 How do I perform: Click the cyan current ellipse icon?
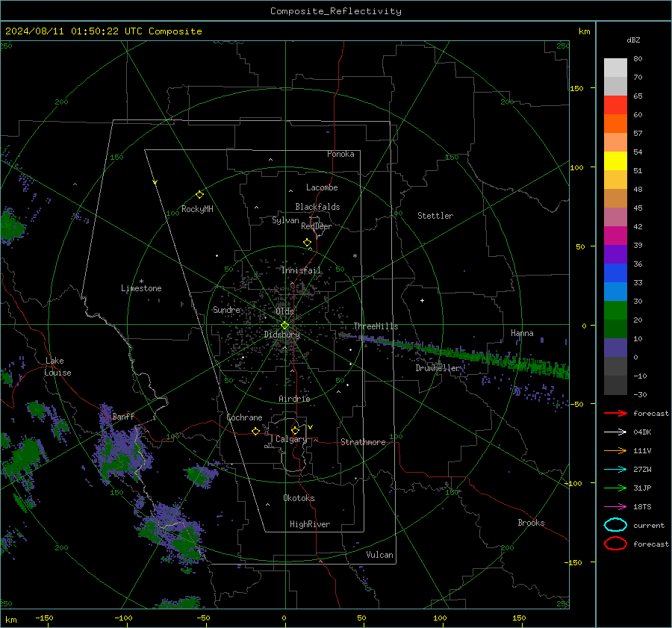[x=615, y=525]
